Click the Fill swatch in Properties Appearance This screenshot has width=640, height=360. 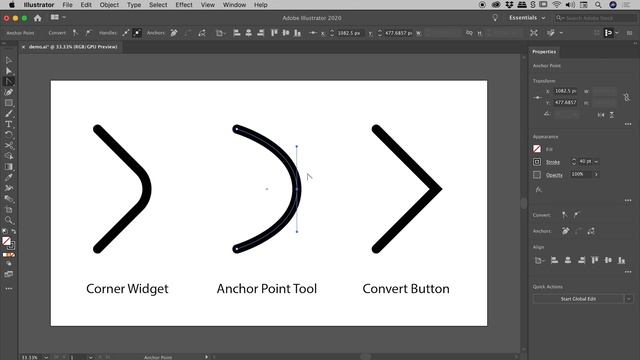click(x=537, y=149)
